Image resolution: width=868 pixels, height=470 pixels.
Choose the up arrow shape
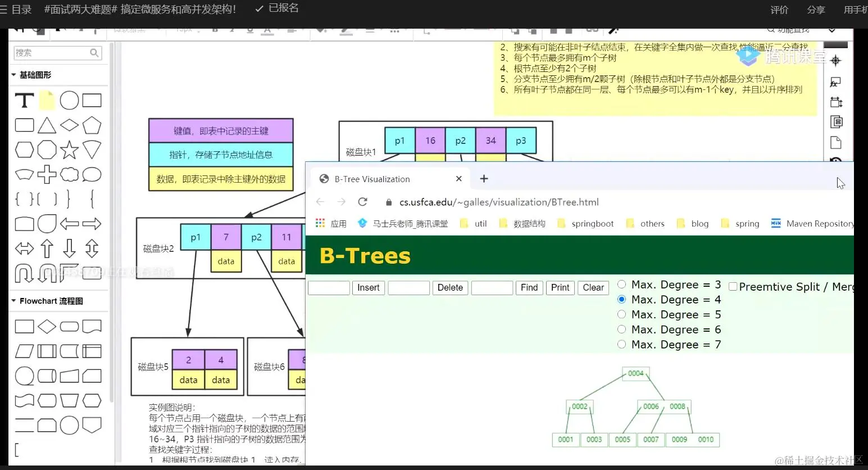[47, 248]
